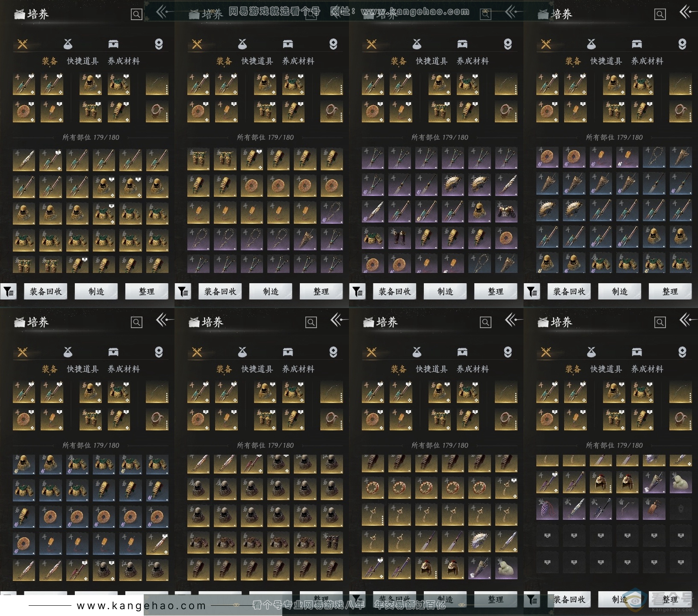The height and width of the screenshot is (616, 698).
Task: Select equipped gauntlet in top-right panel
Action: (642, 112)
